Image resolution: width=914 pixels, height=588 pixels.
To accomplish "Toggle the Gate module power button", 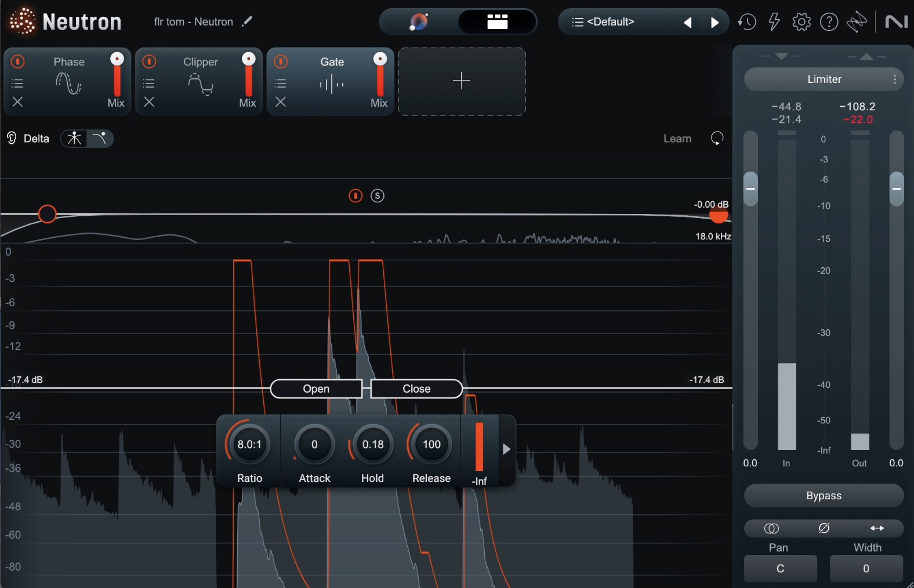I will point(281,61).
